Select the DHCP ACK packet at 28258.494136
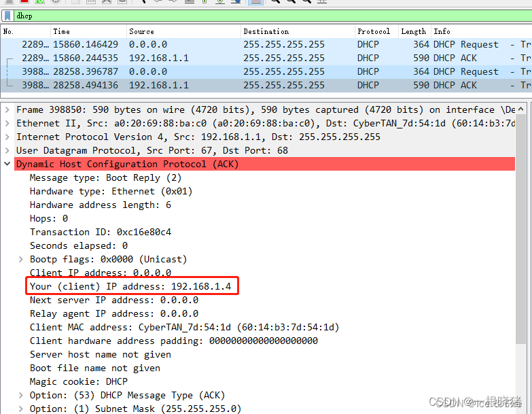 pyautogui.click(x=266, y=85)
